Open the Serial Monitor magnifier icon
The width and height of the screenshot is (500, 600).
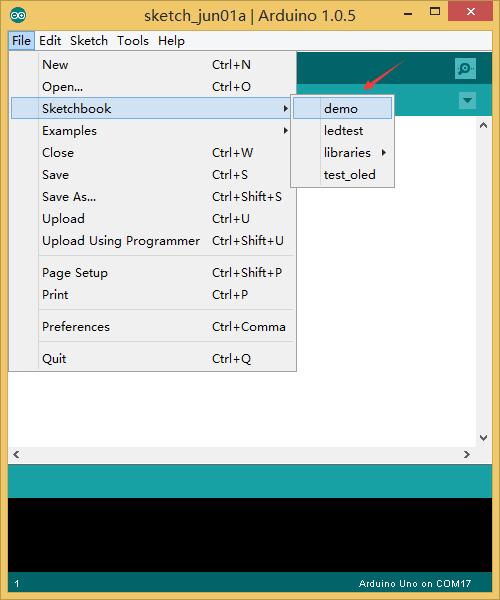[465, 68]
